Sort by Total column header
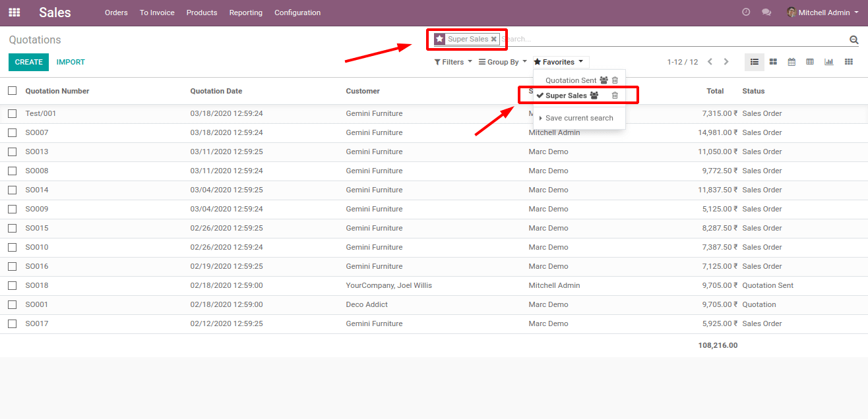The width and height of the screenshot is (868, 419). tap(715, 91)
